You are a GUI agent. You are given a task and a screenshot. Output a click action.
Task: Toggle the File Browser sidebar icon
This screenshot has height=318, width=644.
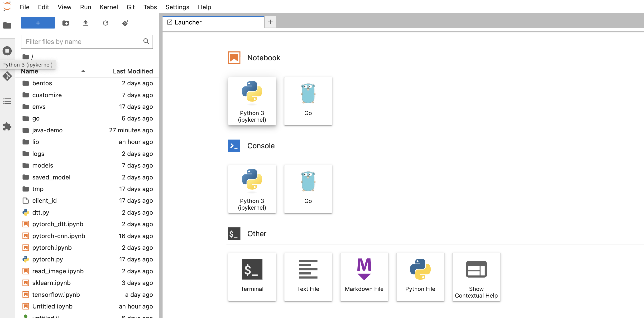(7, 25)
